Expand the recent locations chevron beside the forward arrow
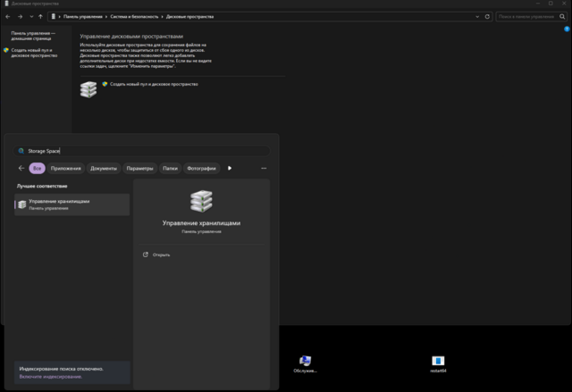Image resolution: width=572 pixels, height=392 pixels. 30,16
